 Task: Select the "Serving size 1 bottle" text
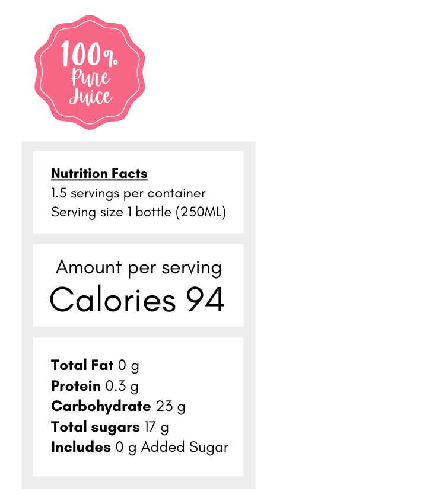pyautogui.click(x=112, y=212)
